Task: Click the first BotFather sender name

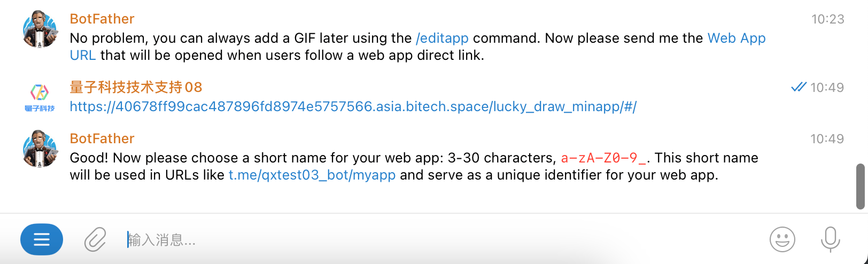Action: (x=102, y=19)
